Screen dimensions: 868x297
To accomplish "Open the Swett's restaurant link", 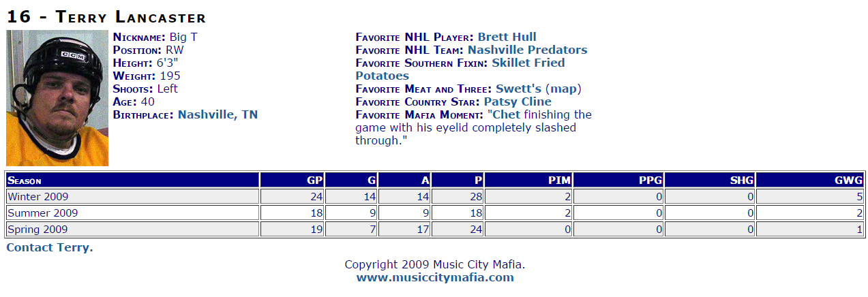I will pos(518,89).
